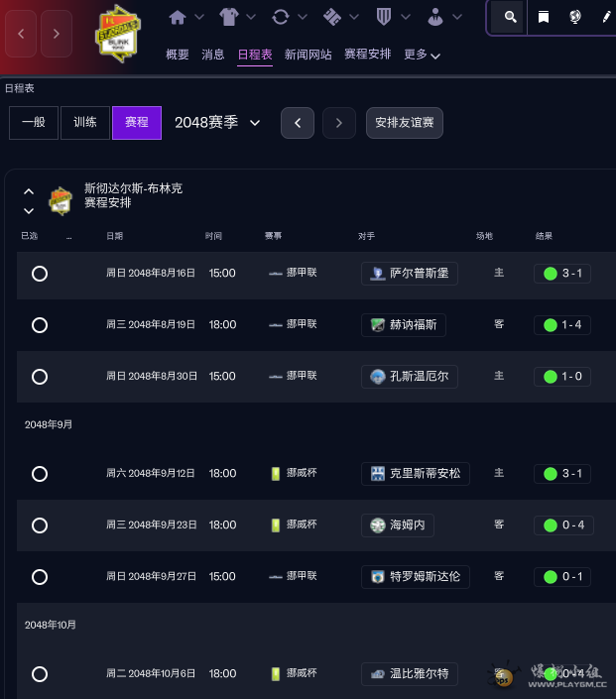The width and height of the screenshot is (616, 699).
Task: Click the globe world icon
Action: pos(575,18)
